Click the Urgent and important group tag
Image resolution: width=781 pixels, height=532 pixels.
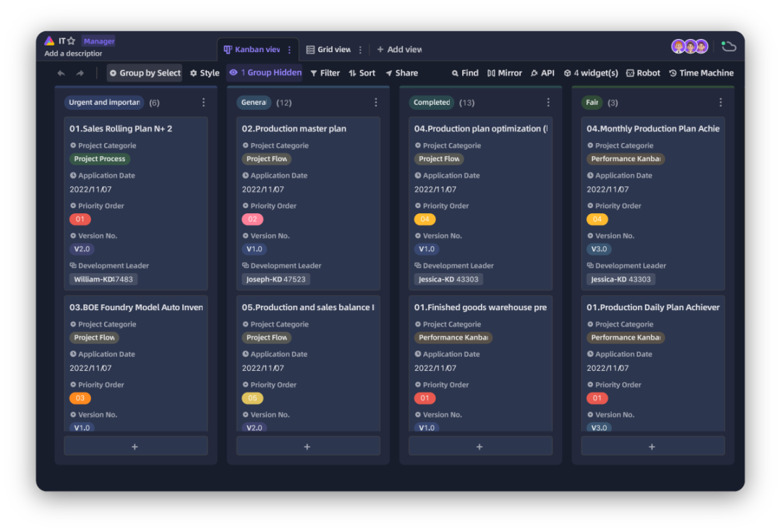(104, 103)
